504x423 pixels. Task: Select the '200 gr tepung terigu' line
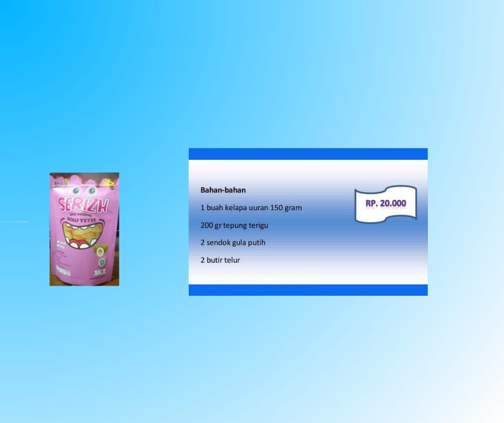(234, 225)
